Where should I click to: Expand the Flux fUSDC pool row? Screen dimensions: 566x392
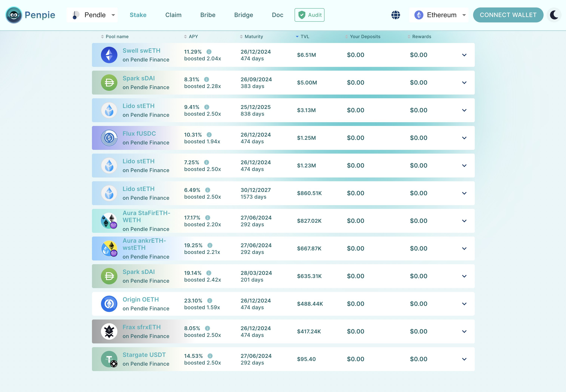464,138
